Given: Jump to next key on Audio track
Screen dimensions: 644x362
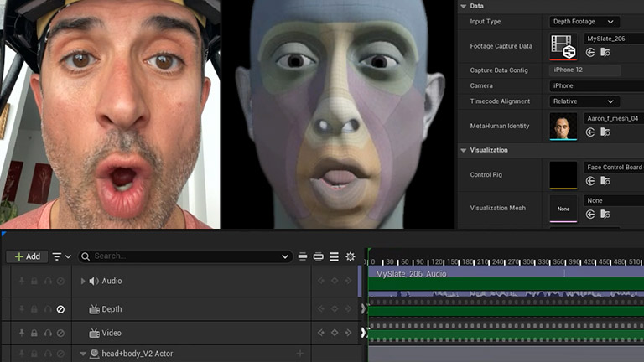Looking at the screenshot, I should pos(349,281).
